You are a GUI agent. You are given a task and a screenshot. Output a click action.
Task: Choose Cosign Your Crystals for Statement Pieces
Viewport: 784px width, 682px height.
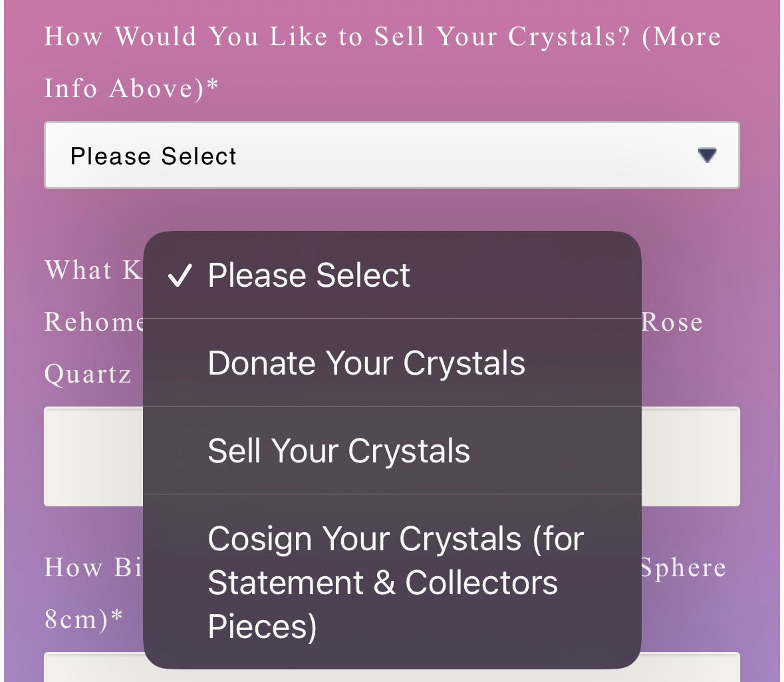(395, 582)
